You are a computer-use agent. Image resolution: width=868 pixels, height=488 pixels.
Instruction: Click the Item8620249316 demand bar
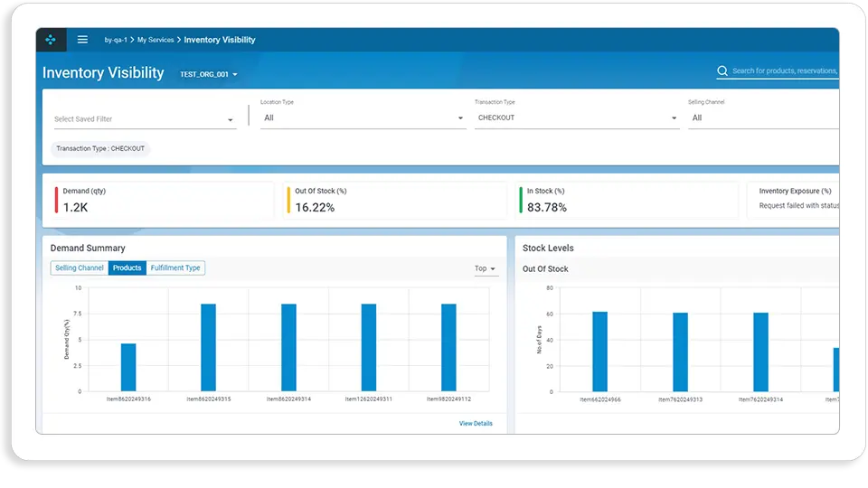[x=128, y=367]
